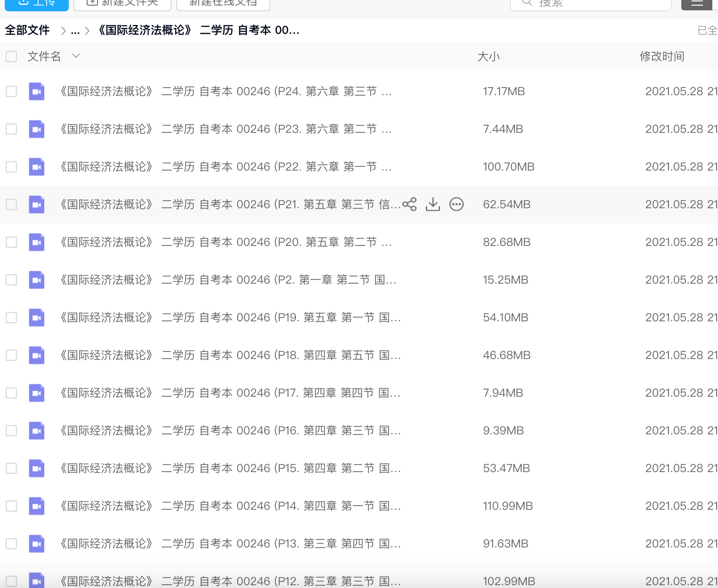718x588 pixels.
Task: Sort files by the 修改时间 column header
Action: [x=662, y=57]
